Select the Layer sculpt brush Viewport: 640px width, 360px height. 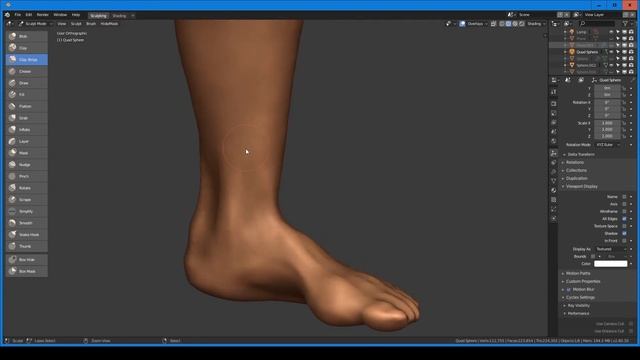tap(27, 142)
